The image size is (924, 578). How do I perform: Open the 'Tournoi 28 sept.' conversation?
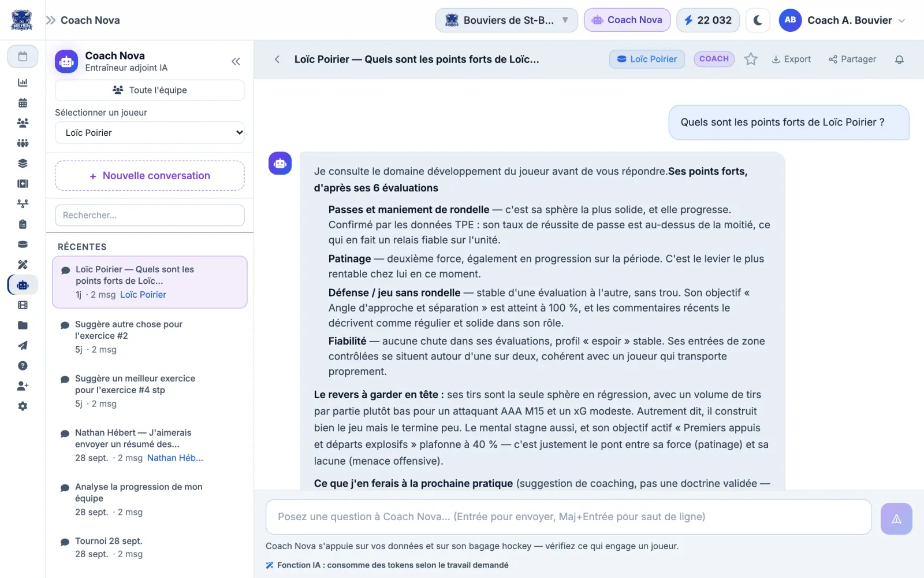coord(150,547)
